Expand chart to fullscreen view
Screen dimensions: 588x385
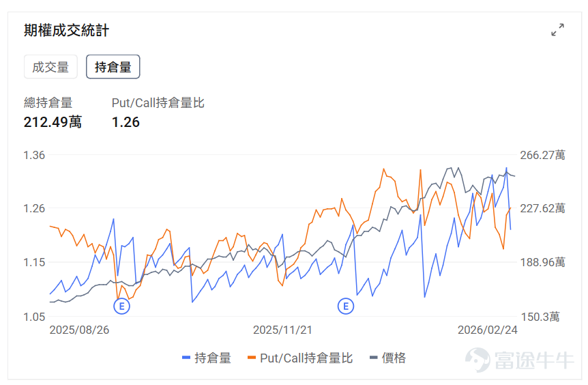pos(557,29)
